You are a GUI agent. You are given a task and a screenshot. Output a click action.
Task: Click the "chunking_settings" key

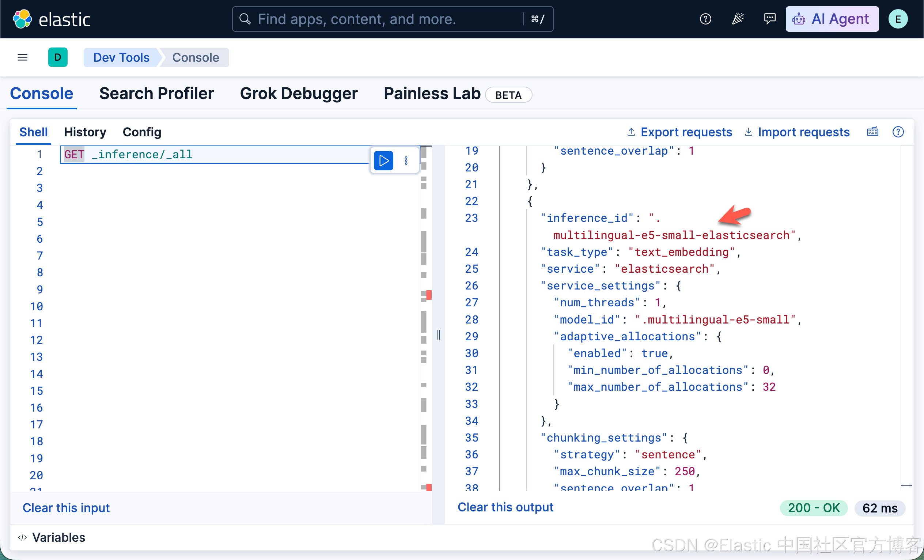[604, 438]
